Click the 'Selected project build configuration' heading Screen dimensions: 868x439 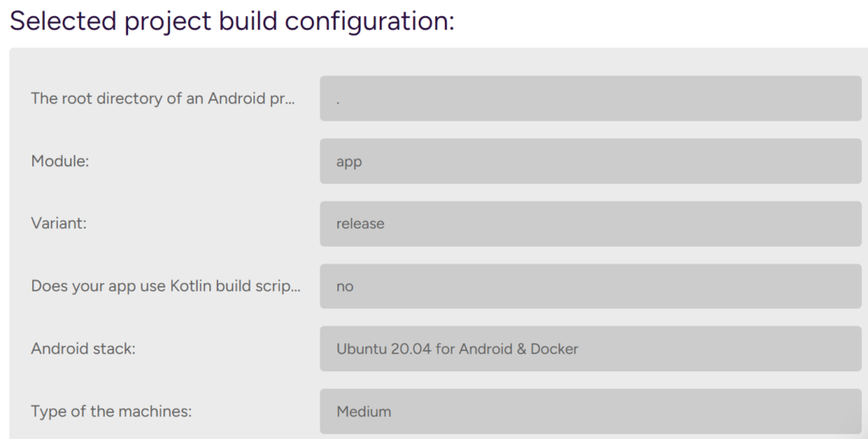(x=231, y=20)
